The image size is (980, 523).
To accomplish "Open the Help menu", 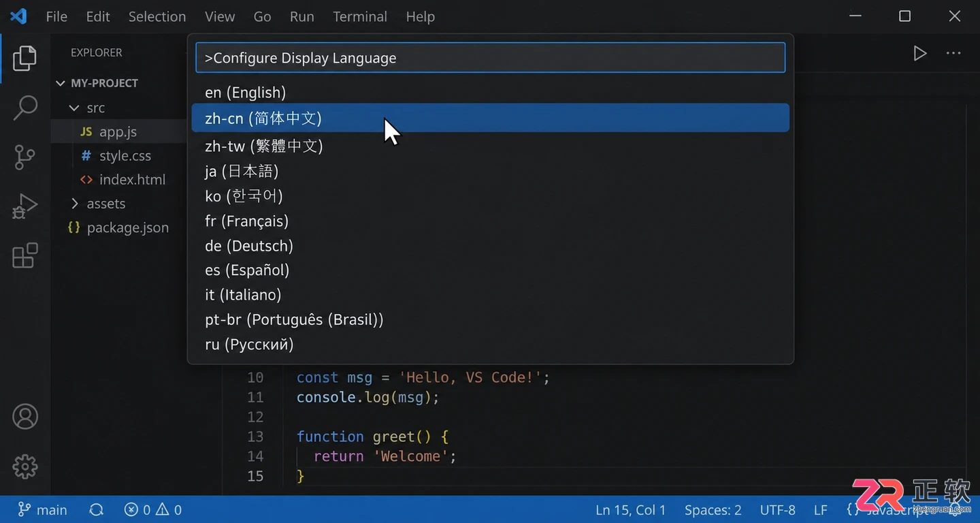I will 421,16.
